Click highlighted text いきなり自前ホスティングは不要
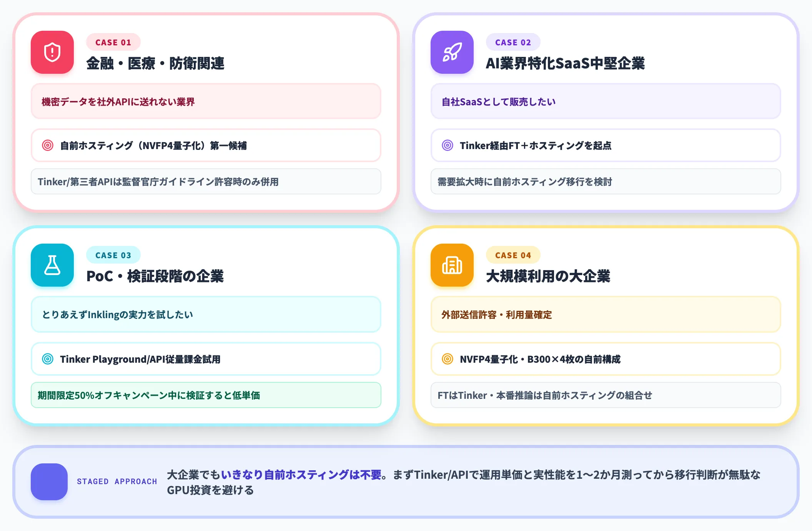This screenshot has height=531, width=812. tap(301, 475)
